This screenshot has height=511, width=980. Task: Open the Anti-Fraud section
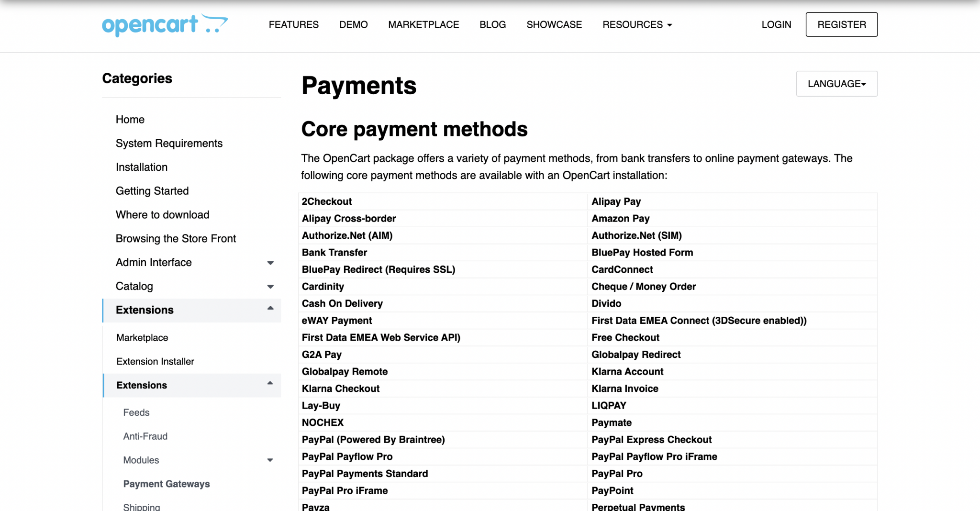click(x=145, y=436)
